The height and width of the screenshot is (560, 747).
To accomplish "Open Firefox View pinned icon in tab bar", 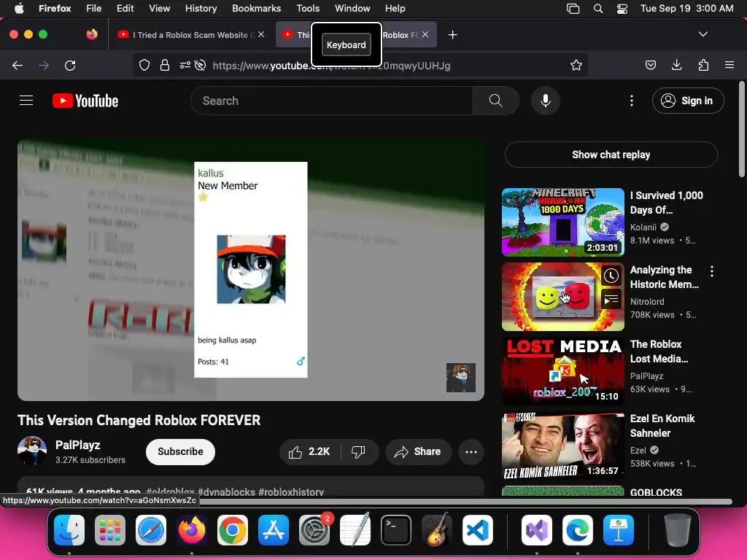I will click(x=92, y=34).
